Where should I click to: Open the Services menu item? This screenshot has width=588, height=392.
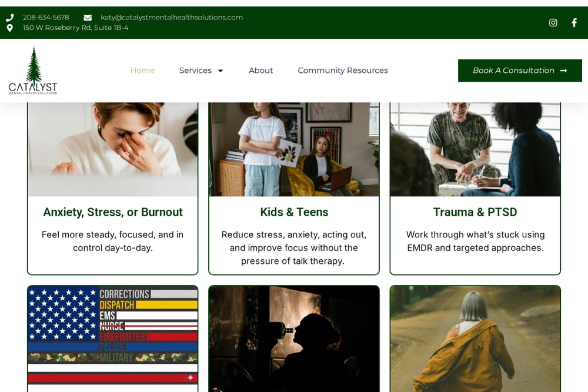point(195,71)
